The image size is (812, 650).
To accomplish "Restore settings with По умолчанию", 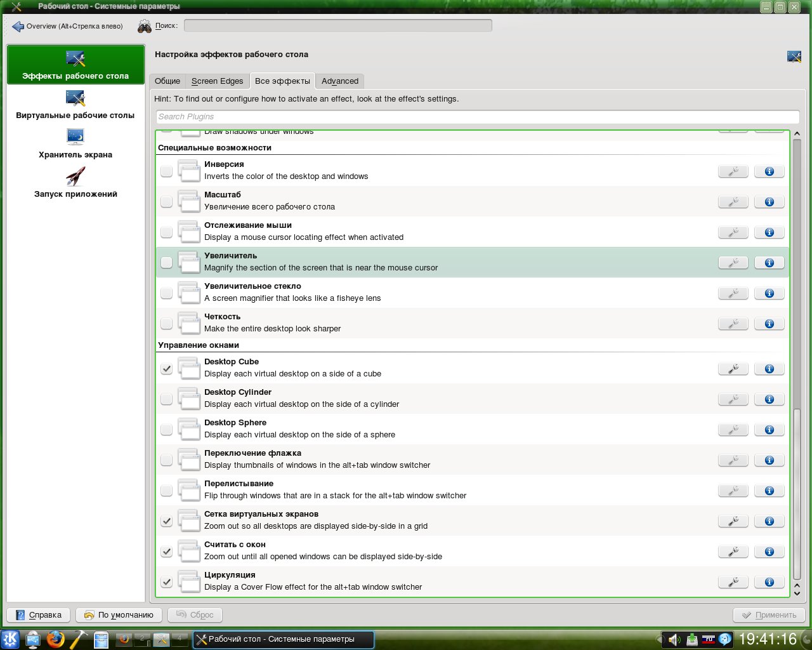I will click(119, 615).
